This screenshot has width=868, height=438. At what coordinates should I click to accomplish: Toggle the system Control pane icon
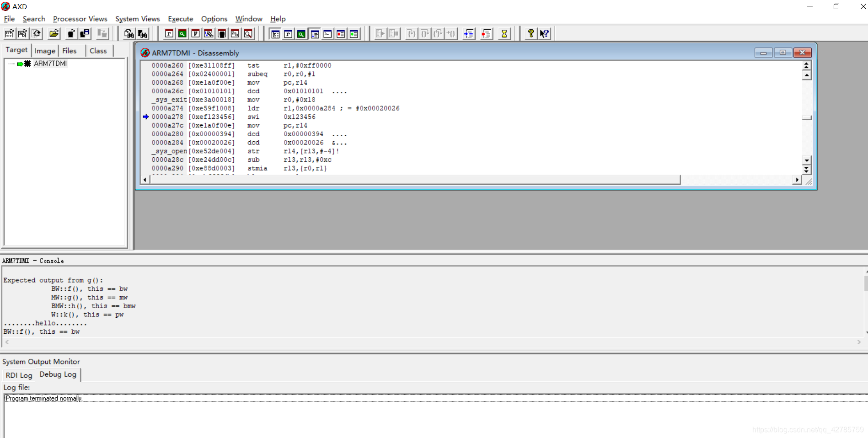pos(275,34)
